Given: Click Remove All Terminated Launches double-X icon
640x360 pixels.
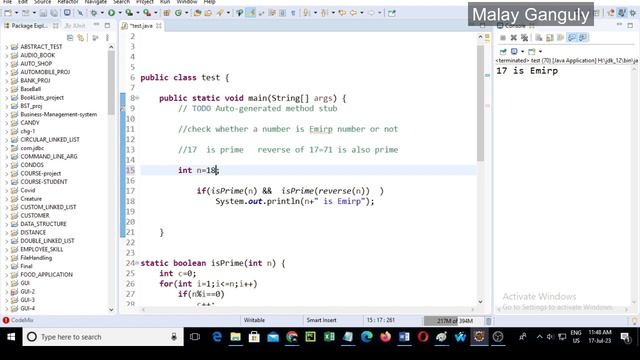Looking at the screenshot, I should (524, 38).
